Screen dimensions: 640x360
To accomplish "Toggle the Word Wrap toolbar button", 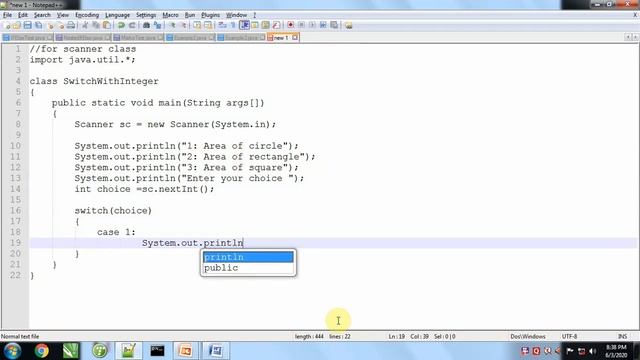I will [x=222, y=25].
